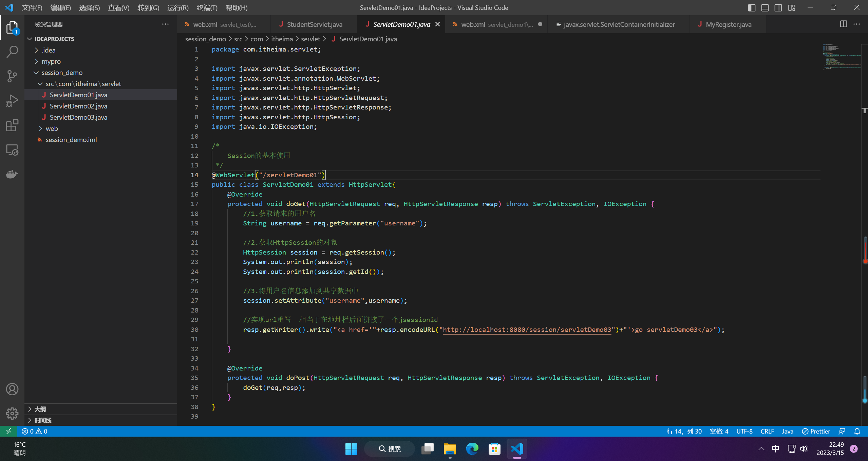Click the notifications bell in status bar
Screen dimensions: 868x461
click(857, 431)
